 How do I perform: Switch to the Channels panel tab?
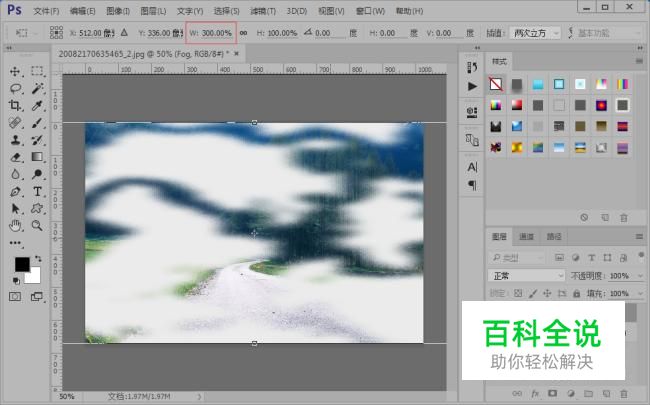pyautogui.click(x=526, y=236)
